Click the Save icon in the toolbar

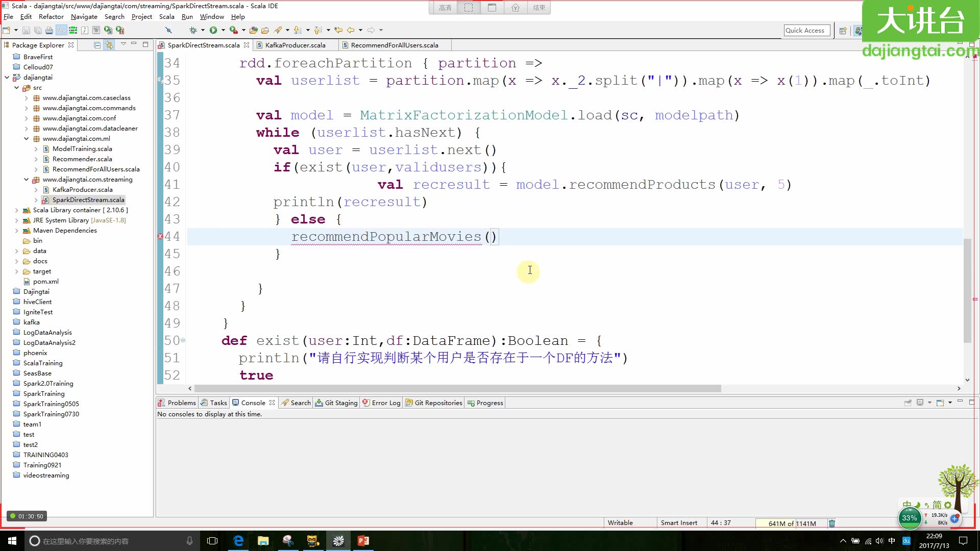tap(26, 30)
